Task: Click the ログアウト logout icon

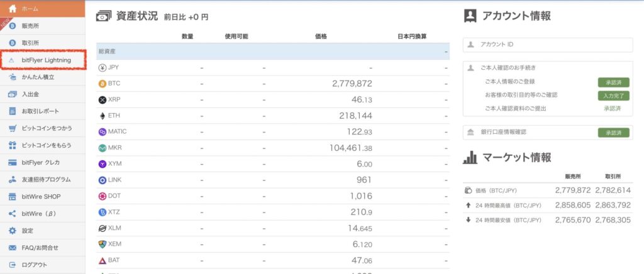Action: (x=13, y=265)
